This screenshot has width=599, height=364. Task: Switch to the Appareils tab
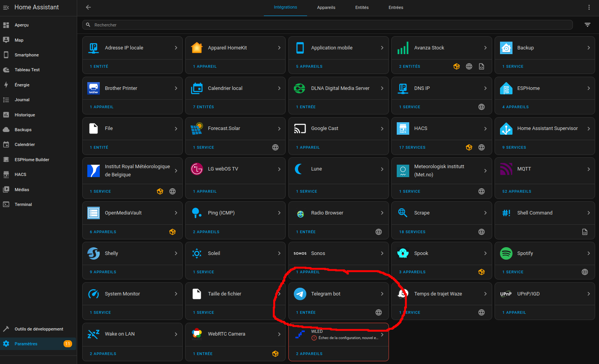(326, 7)
